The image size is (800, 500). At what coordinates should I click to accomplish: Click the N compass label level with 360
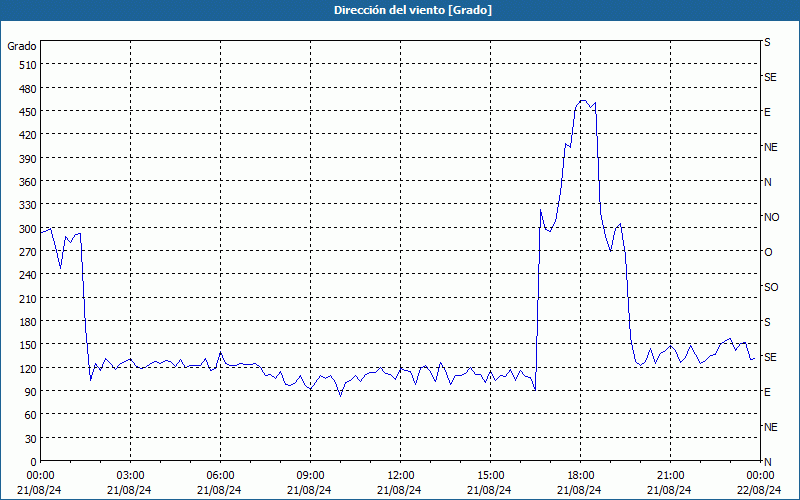tap(767, 182)
